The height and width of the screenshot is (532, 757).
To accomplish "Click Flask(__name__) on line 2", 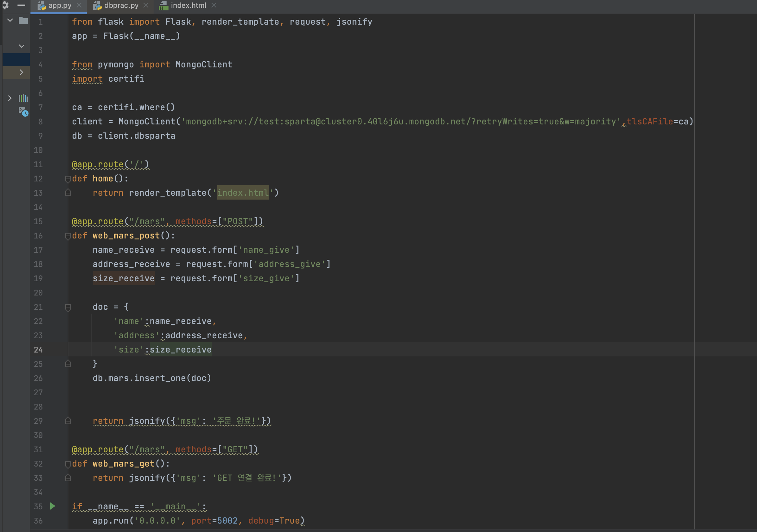I will 142,36.
